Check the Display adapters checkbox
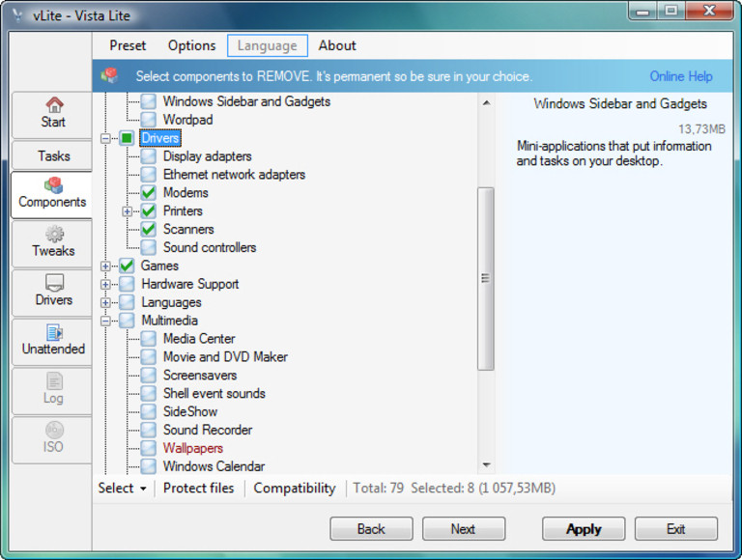The width and height of the screenshot is (742, 560). pos(149,156)
